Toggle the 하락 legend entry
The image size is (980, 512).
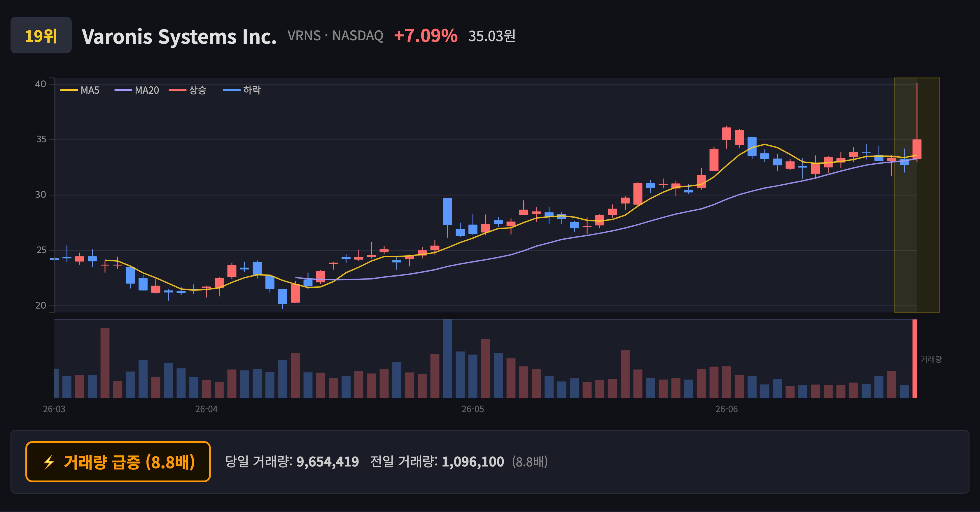[242, 90]
